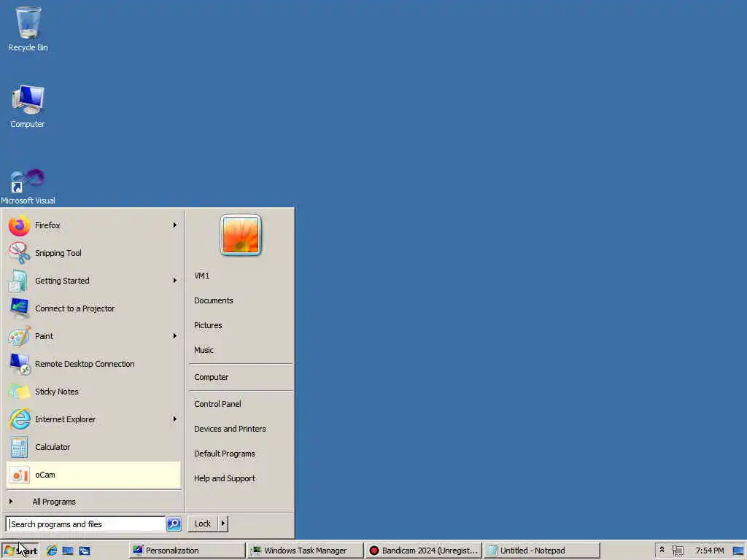Image resolution: width=747 pixels, height=560 pixels.
Task: Switch to Bandicam 2024 in the taskbar
Action: (x=424, y=551)
